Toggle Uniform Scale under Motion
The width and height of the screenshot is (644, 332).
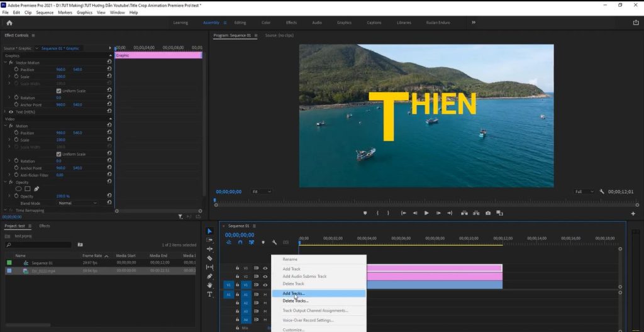[58, 154]
